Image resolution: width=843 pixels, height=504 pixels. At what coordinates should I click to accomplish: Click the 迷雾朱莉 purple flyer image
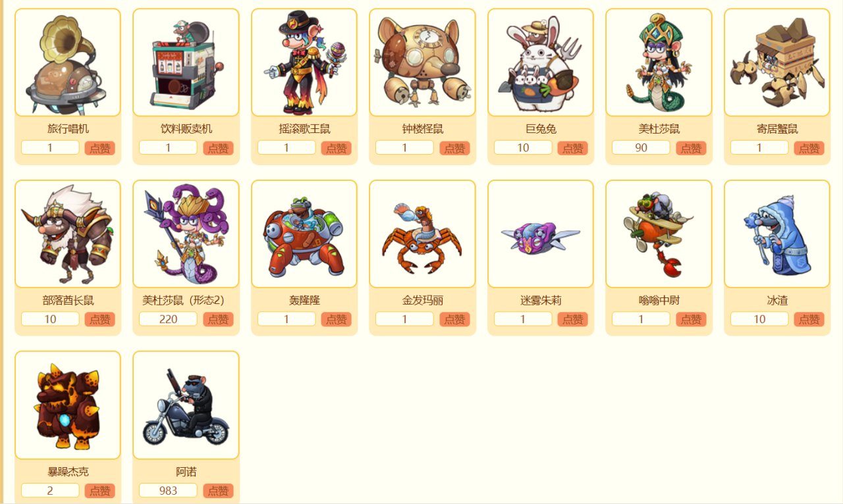point(541,234)
